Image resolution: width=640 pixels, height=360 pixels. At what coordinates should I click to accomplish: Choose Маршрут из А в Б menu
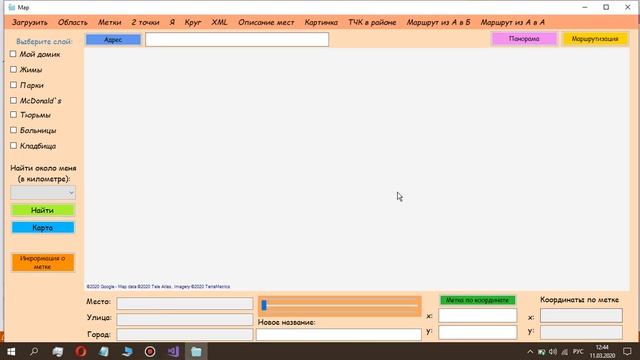(438, 22)
